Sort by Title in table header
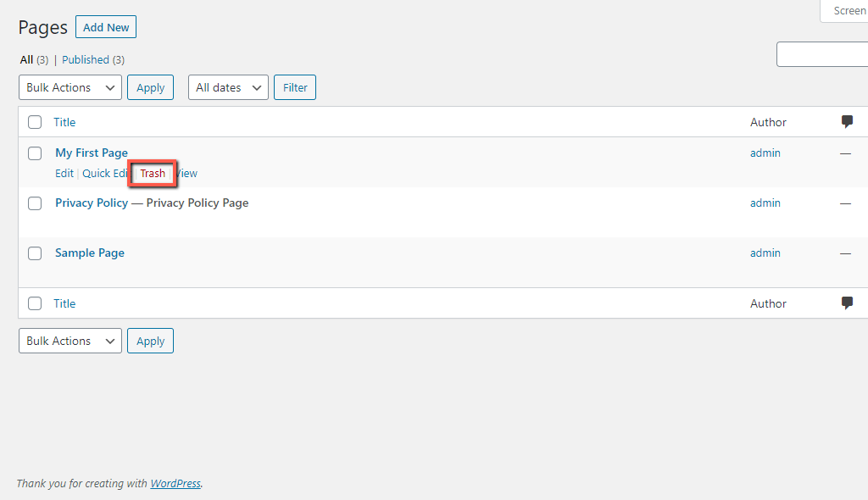This screenshot has height=500, width=868. pyautogui.click(x=64, y=122)
